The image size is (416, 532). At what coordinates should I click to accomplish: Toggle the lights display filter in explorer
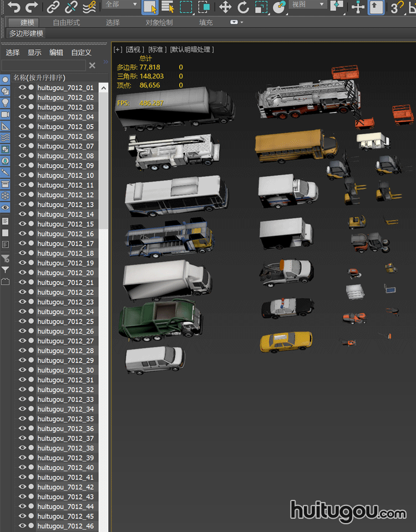pos(6,103)
